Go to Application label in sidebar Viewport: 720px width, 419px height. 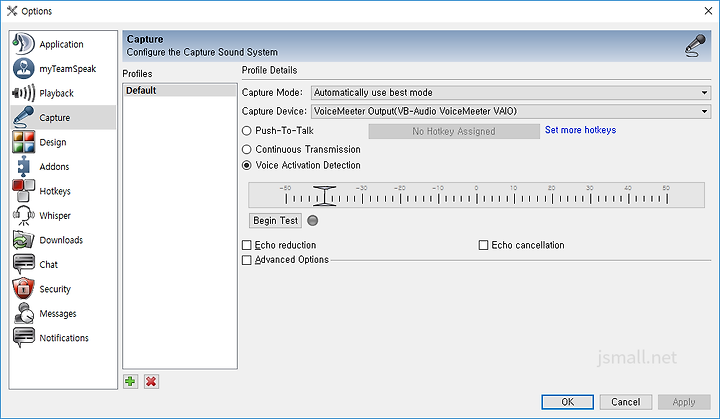coord(62,44)
